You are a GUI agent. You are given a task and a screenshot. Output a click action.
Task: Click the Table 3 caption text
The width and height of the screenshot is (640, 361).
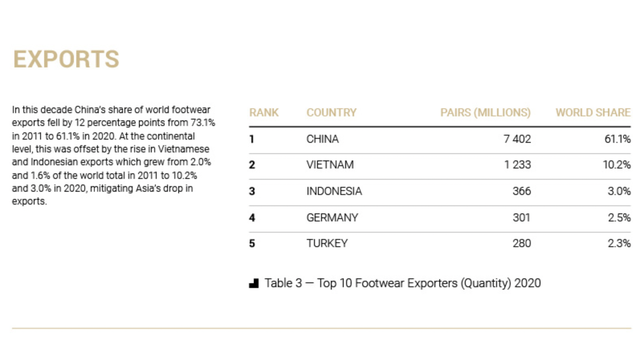pyautogui.click(x=402, y=283)
